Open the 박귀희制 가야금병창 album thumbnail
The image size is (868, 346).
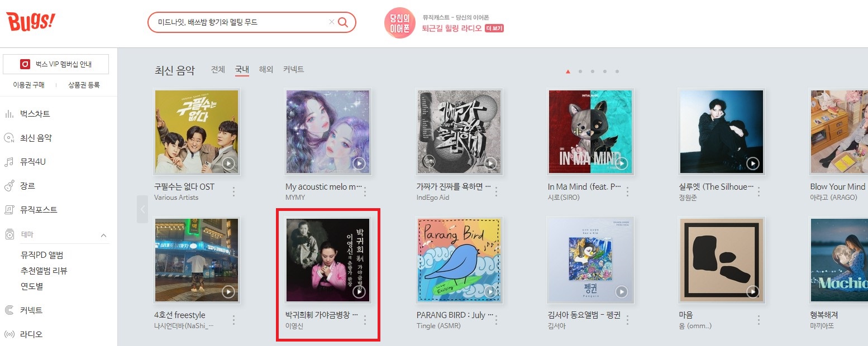(328, 260)
